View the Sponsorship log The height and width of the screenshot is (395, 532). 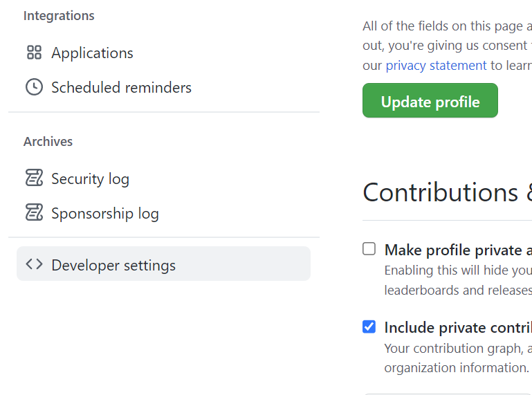[104, 213]
